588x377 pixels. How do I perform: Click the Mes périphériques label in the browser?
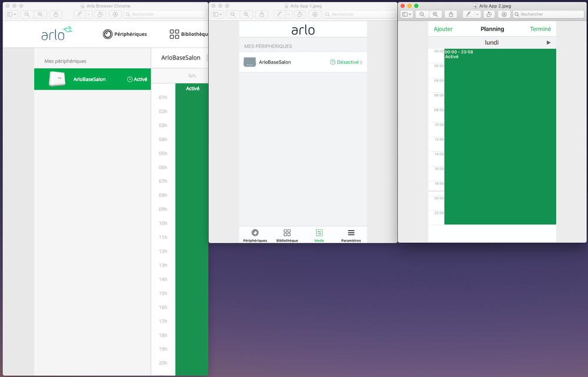click(65, 61)
